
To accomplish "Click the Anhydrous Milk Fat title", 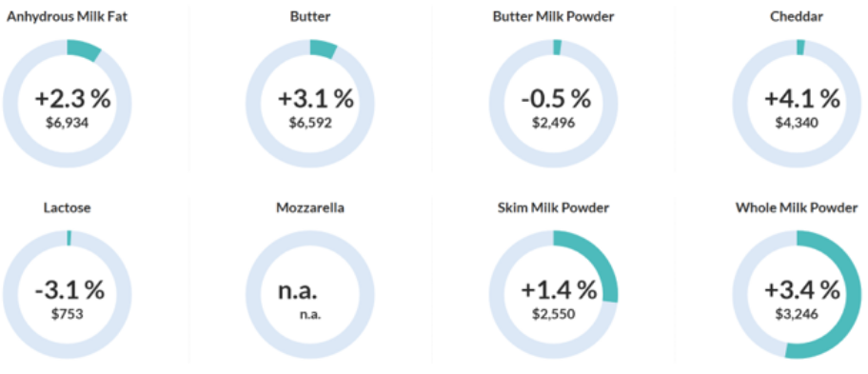I will coord(67,16).
